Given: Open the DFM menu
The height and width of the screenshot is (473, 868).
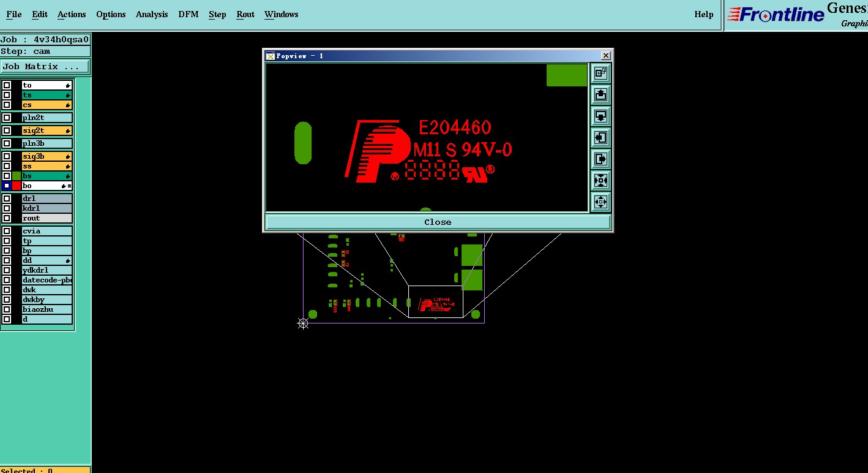Looking at the screenshot, I should pos(189,14).
